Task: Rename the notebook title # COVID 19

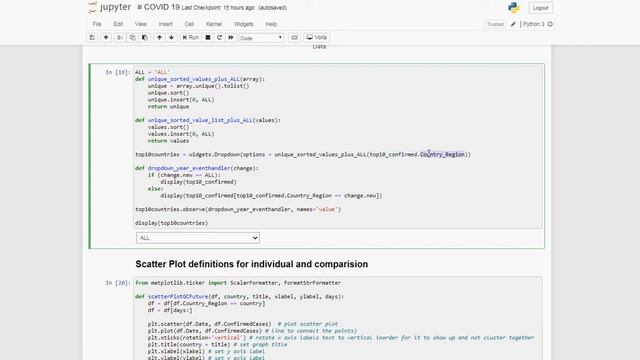Action: point(158,7)
